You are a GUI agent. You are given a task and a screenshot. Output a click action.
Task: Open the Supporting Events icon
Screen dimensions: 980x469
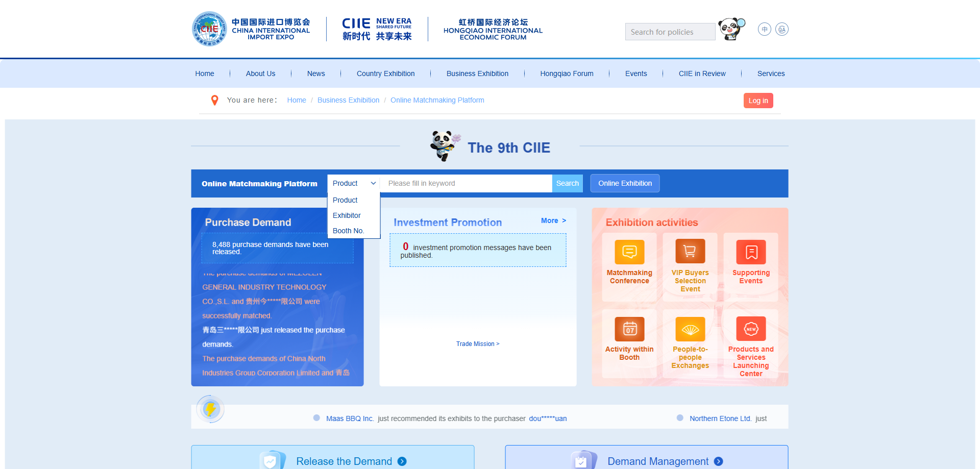751,252
